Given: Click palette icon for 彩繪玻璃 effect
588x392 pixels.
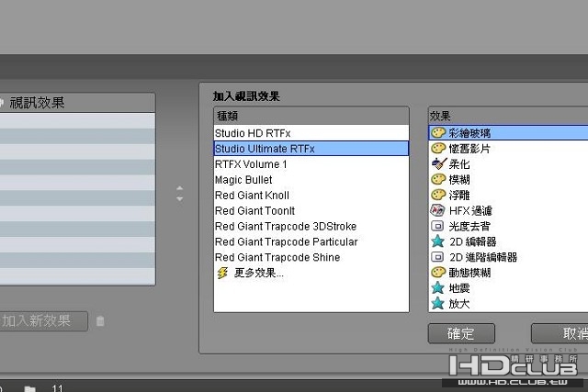Looking at the screenshot, I should [437, 133].
